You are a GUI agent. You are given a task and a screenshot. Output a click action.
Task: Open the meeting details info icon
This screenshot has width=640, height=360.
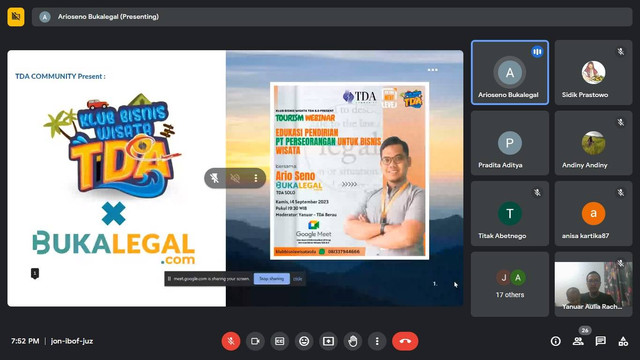click(556, 341)
